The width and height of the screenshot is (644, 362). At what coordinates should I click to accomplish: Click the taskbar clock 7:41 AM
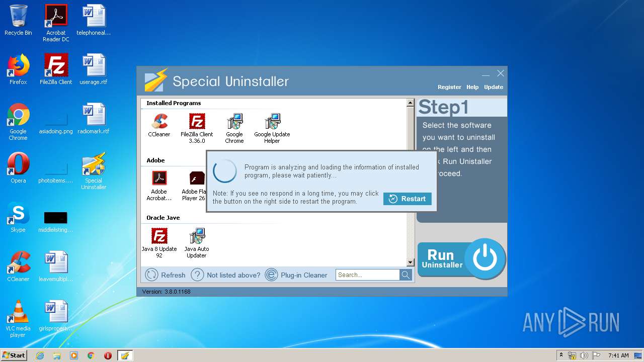[x=618, y=355]
